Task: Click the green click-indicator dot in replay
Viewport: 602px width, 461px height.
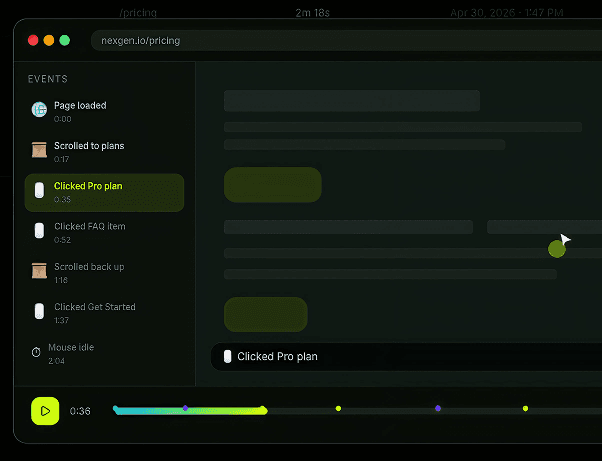Action: tap(557, 249)
